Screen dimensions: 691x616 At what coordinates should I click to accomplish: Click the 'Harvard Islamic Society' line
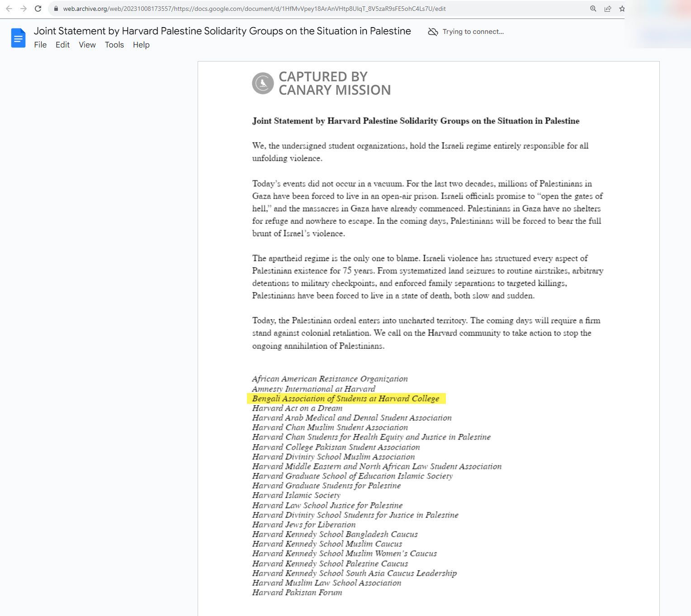pyautogui.click(x=296, y=495)
